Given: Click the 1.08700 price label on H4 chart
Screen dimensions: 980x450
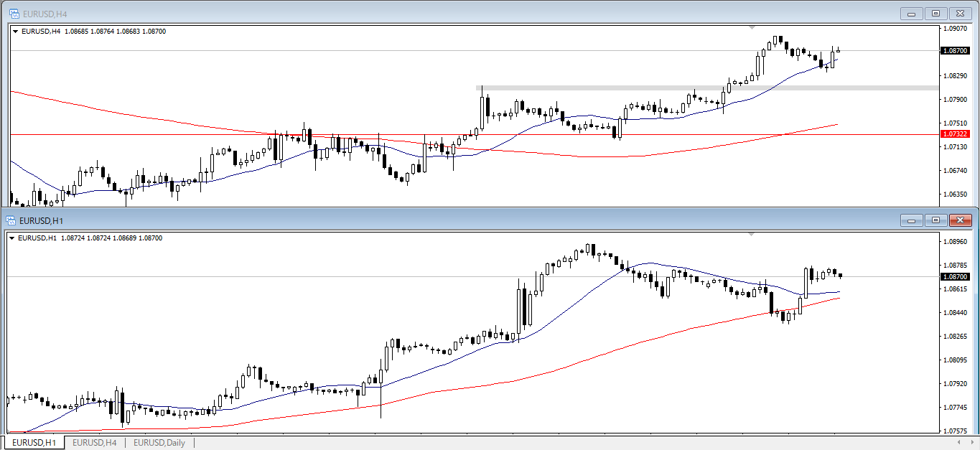Looking at the screenshot, I should 955,50.
